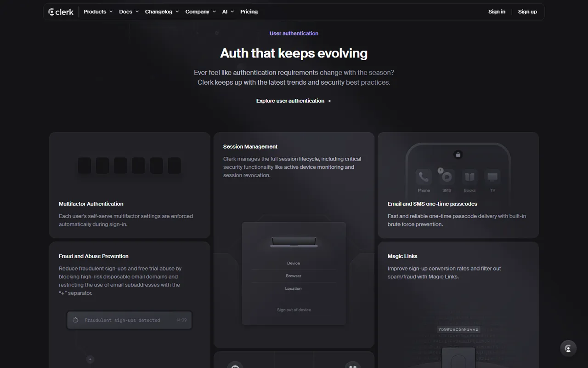Expand the AI menu
Viewport: 588px width, 368px height.
pos(228,12)
